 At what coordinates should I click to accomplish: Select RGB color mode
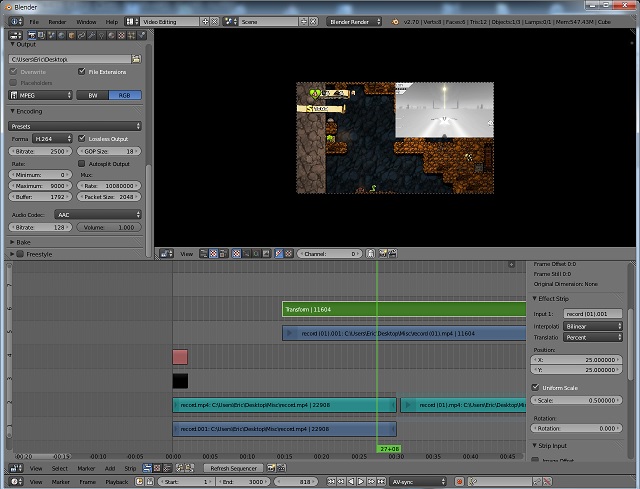tap(125, 95)
